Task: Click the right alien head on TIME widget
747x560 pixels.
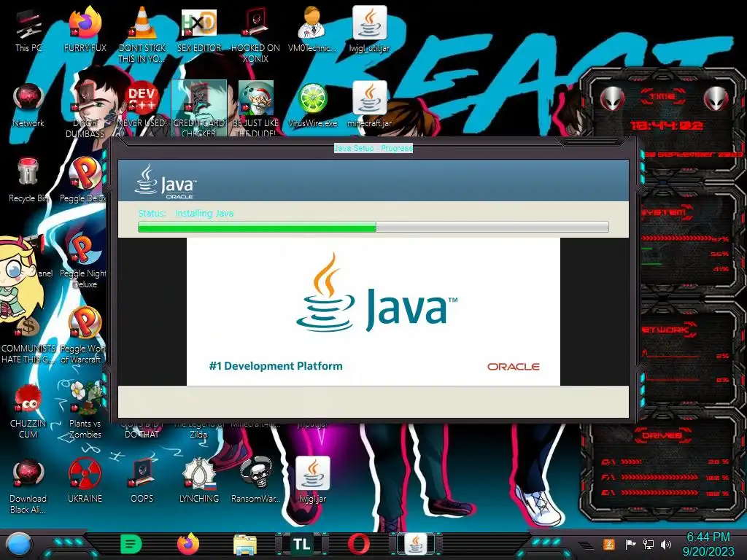Action: (x=716, y=99)
